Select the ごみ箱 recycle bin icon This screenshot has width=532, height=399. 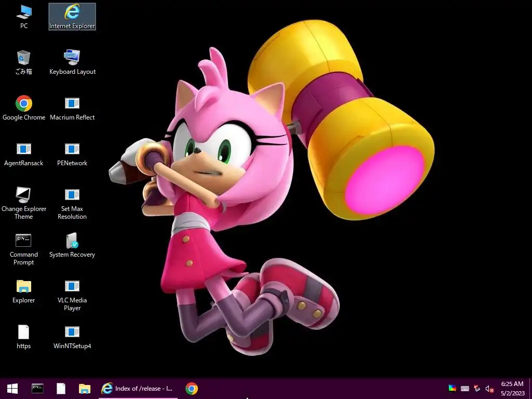coord(24,62)
